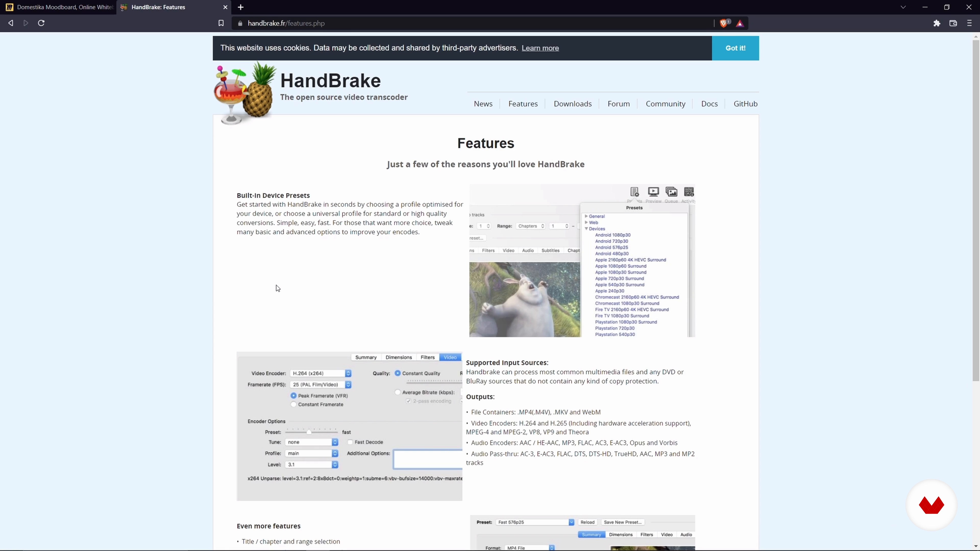Close the HandBrake: Features tab
Screen dimensions: 980x551
click(x=225, y=7)
